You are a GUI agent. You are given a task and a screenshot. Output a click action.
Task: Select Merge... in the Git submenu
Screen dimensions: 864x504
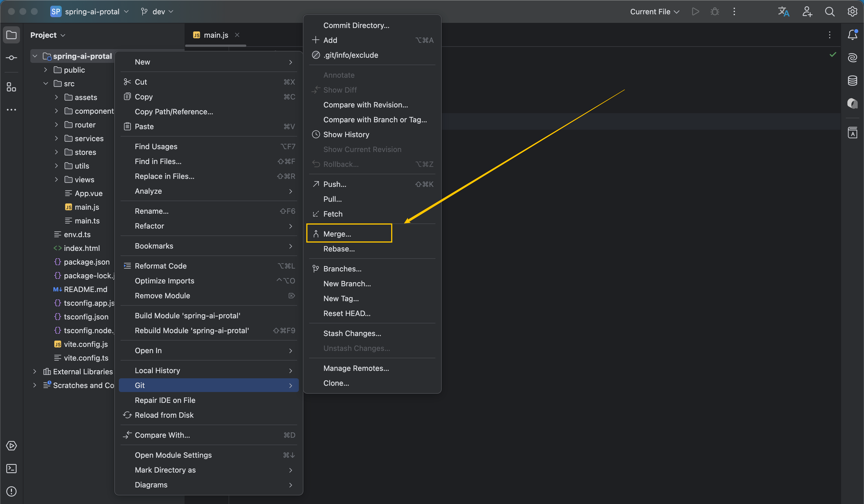(337, 234)
